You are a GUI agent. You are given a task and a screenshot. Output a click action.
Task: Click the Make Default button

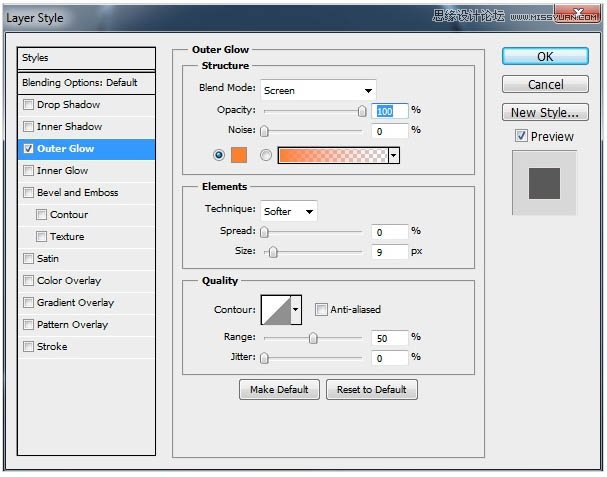(279, 389)
